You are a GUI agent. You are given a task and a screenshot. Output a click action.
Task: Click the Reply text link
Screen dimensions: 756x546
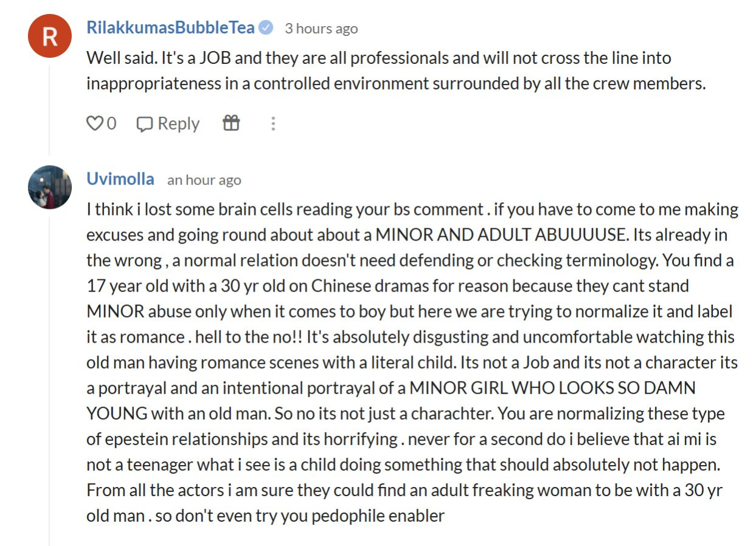178,124
